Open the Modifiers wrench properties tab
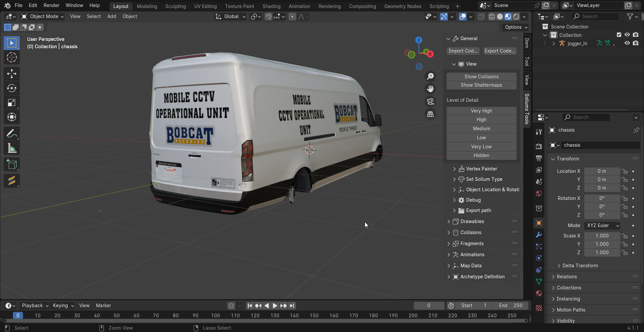644x332 pixels. [539, 235]
